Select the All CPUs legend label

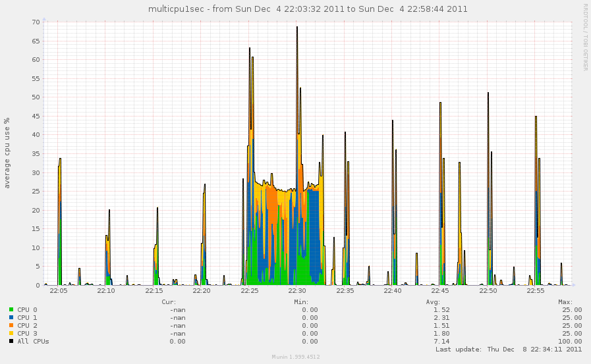(33, 341)
